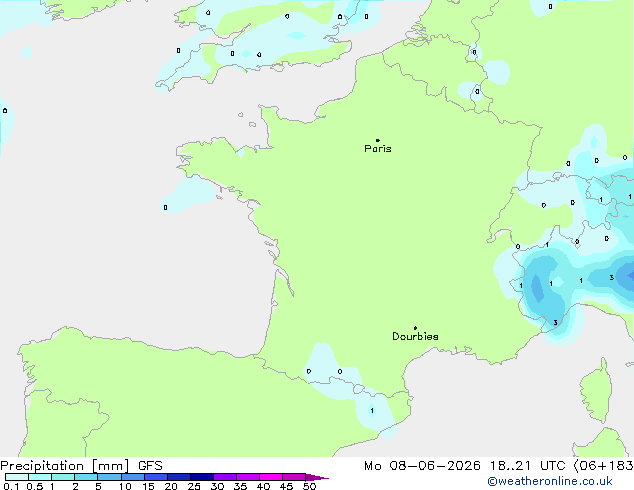Screen dimensions: 634x490
Task: Click the Paris city label
Action: [378, 149]
